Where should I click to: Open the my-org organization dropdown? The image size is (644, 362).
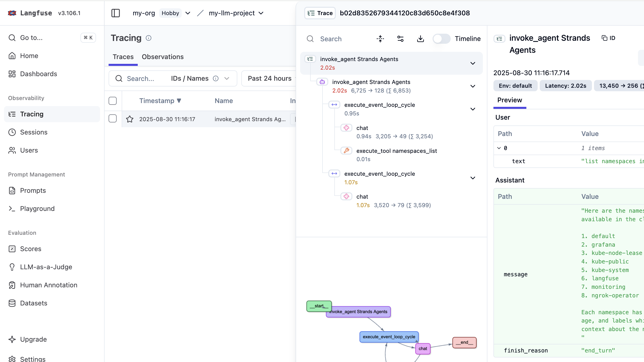click(188, 13)
